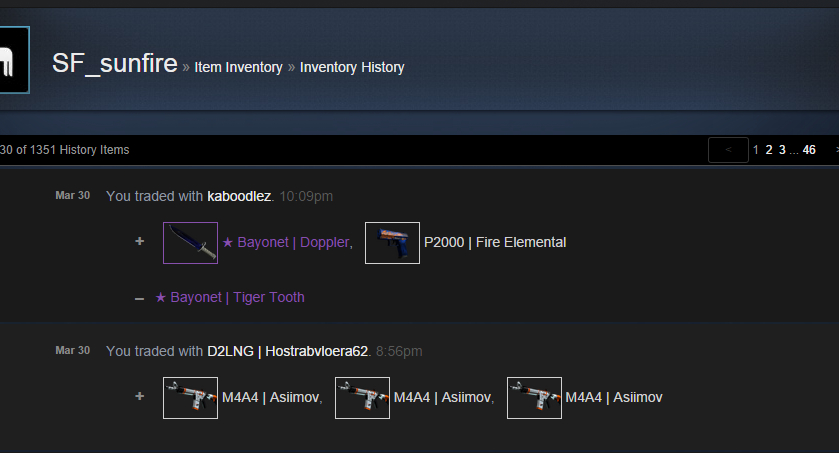This screenshot has width=839, height=453.
Task: Go to history page 2
Action: tap(769, 150)
